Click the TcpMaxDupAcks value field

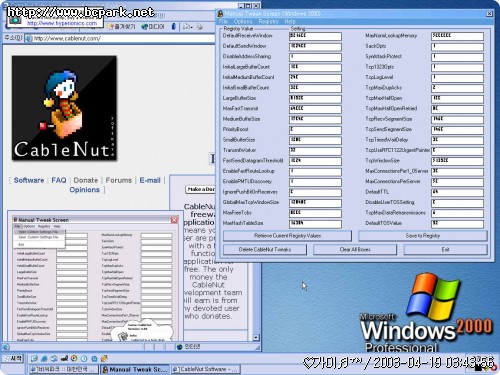point(457,88)
